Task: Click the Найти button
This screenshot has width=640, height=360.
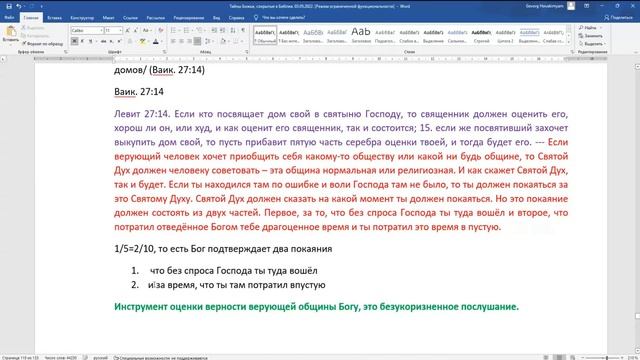Action: pos(589,28)
